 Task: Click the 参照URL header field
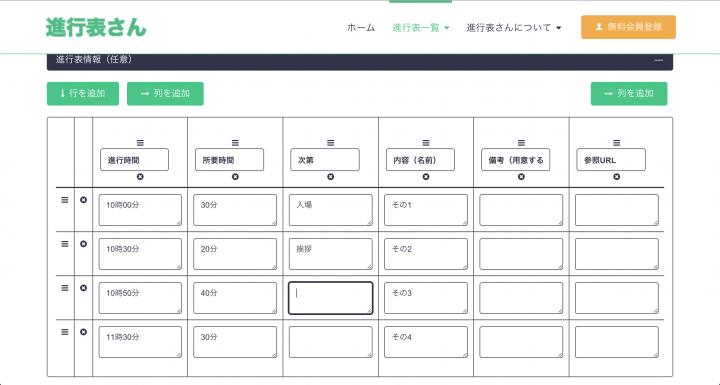click(611, 160)
